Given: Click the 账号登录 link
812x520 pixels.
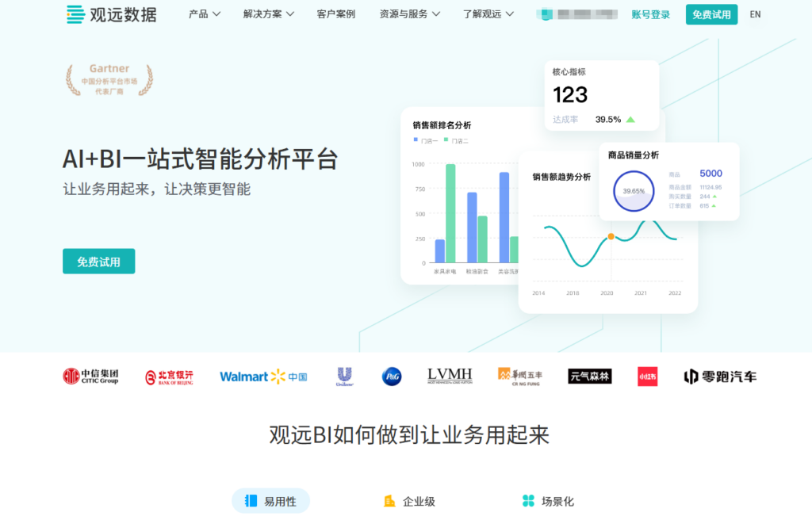Looking at the screenshot, I should click(x=650, y=14).
